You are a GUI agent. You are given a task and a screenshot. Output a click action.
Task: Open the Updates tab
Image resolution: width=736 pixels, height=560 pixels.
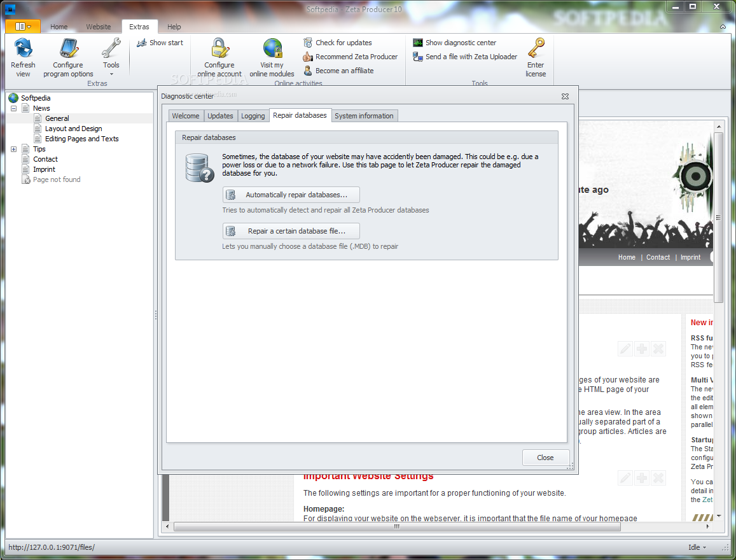[x=220, y=116]
